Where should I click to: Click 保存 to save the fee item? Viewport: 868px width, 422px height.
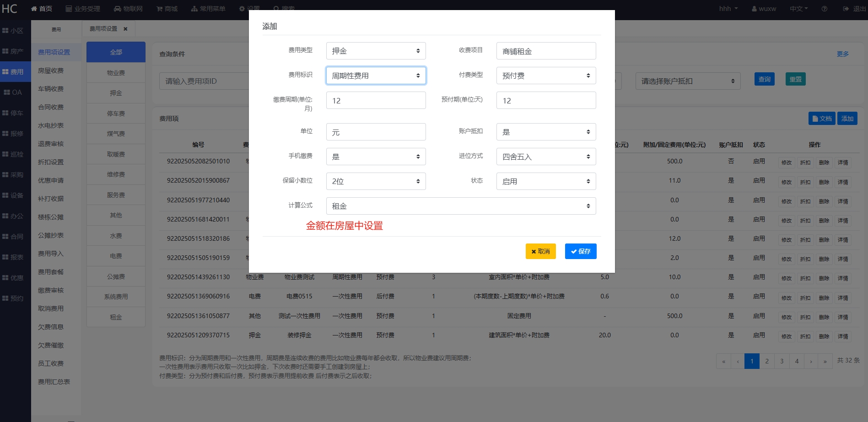pos(580,251)
